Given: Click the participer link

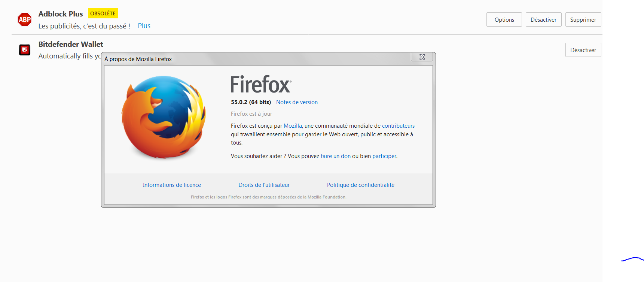Looking at the screenshot, I should 384,156.
